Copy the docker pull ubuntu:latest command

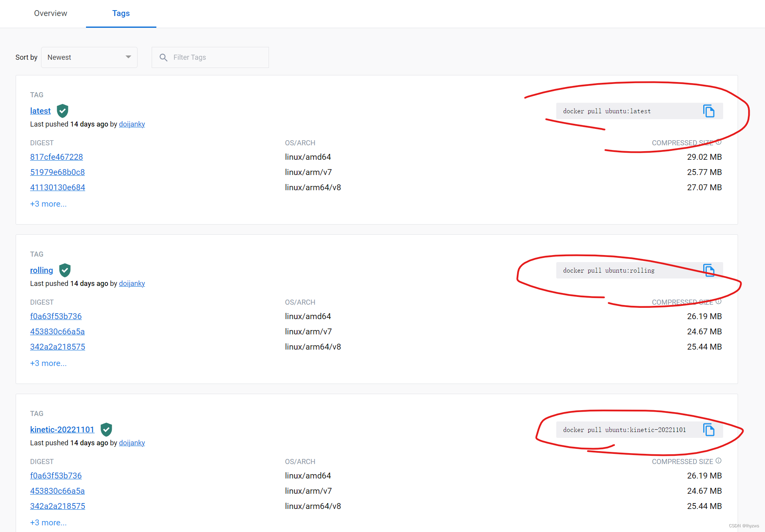pyautogui.click(x=708, y=111)
